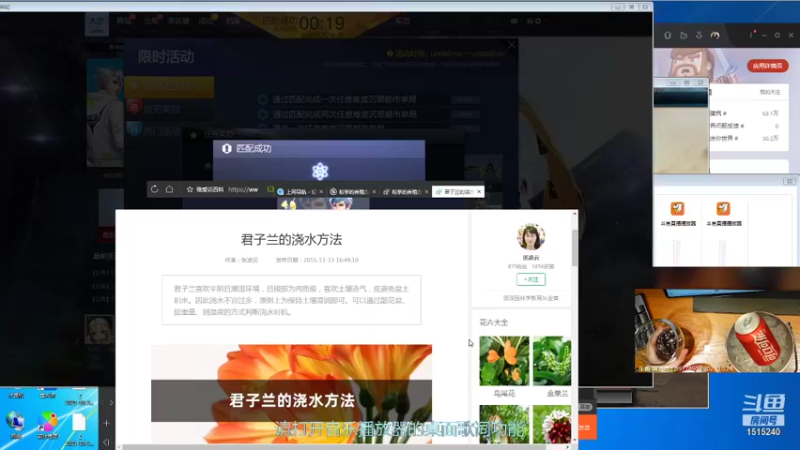
Task: Click the collapse-left icon in side strip
Action: (106, 442)
